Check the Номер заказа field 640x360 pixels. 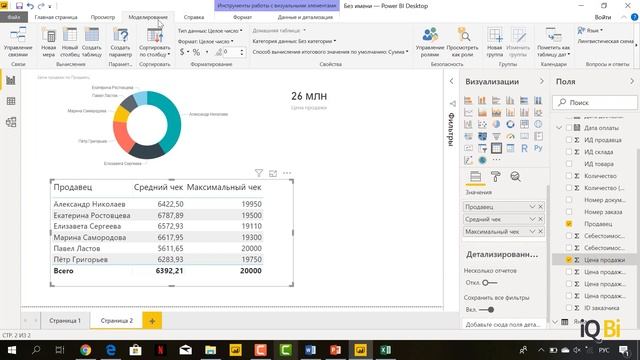[x=569, y=212]
